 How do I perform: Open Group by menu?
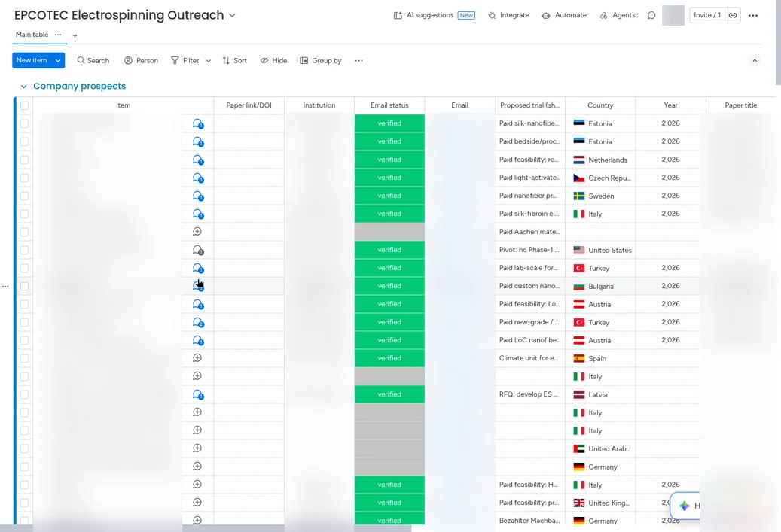point(320,61)
